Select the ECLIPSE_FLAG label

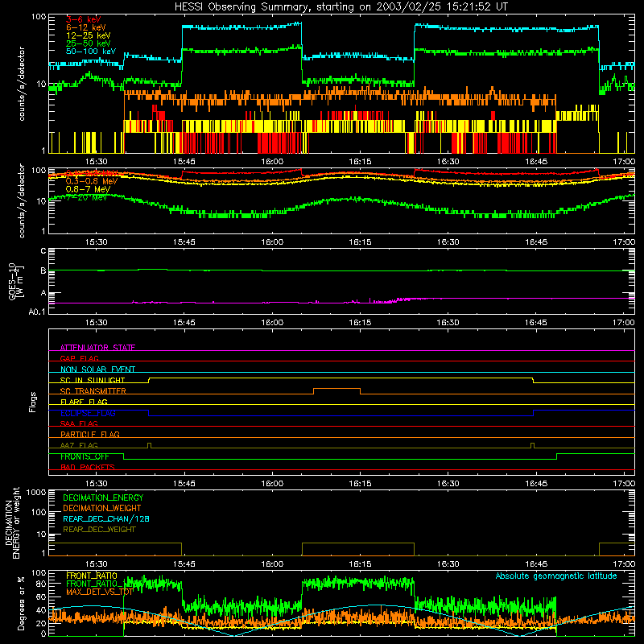[88, 413]
